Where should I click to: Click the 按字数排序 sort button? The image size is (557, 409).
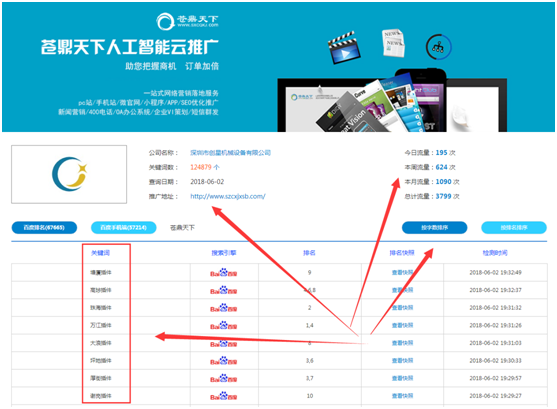(434, 227)
